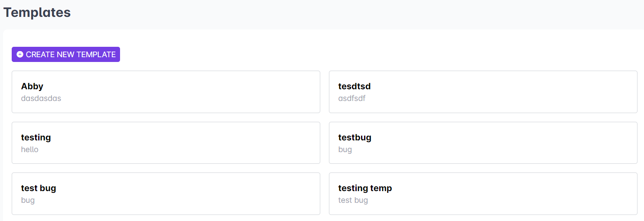Click the bug description under testbug
The image size is (644, 221).
pyautogui.click(x=345, y=149)
